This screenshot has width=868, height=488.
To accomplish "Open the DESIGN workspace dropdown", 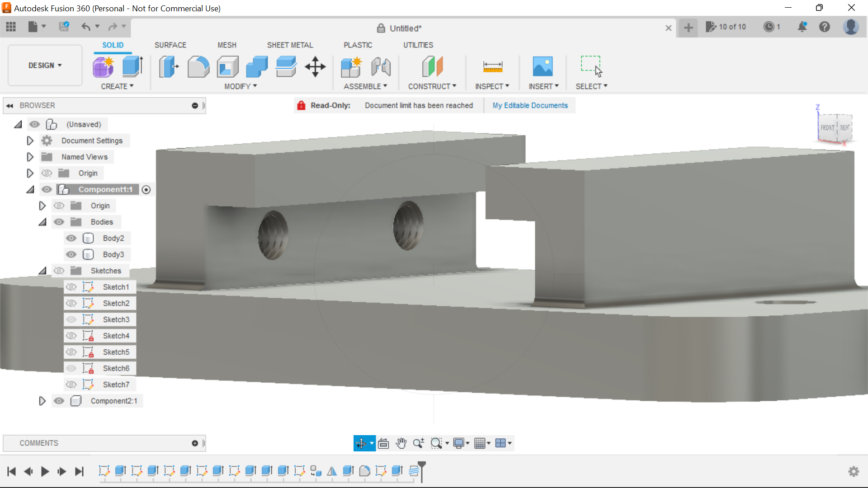I will tap(45, 66).
